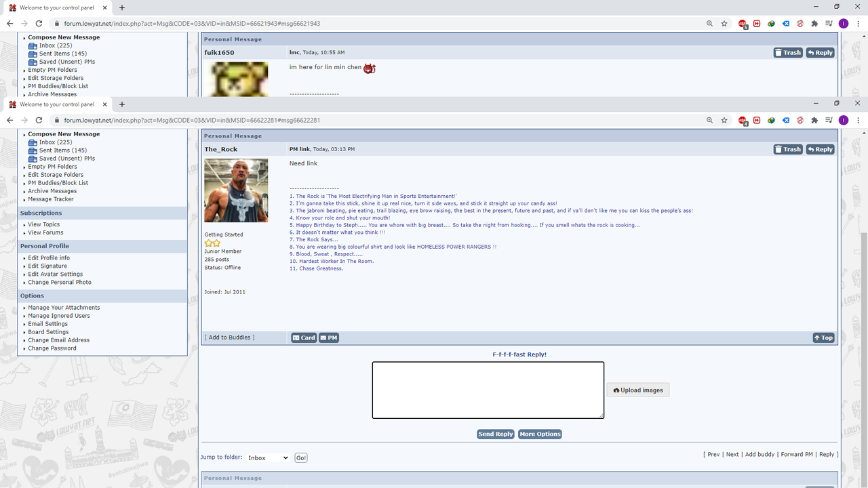Click forward arrow in front browser window
The image size is (868, 488).
point(24,120)
